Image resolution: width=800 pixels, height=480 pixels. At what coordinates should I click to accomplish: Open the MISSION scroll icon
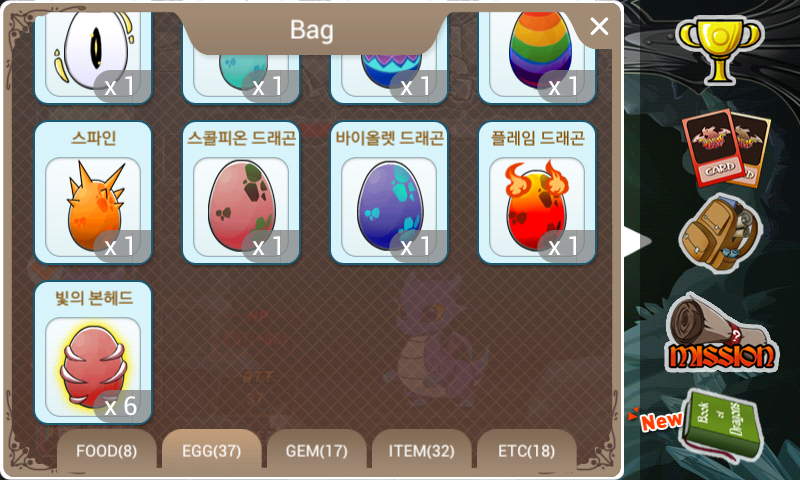(x=720, y=333)
